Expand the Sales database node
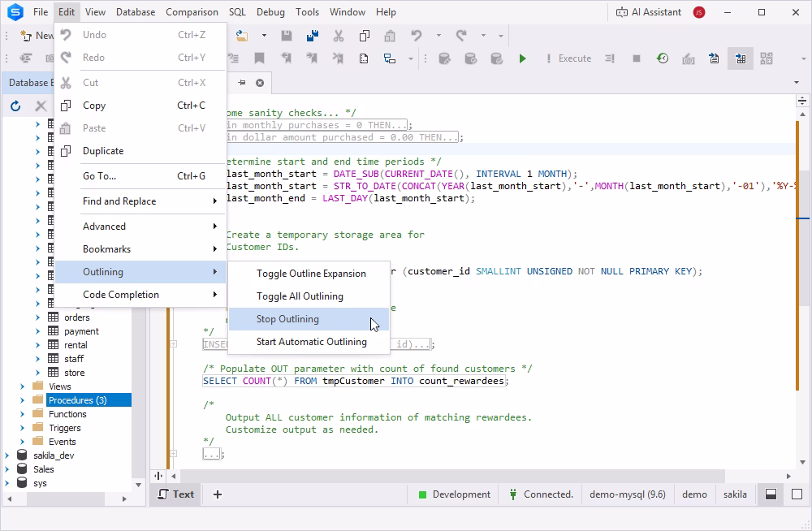Viewport: 812px width, 531px height. 6,469
